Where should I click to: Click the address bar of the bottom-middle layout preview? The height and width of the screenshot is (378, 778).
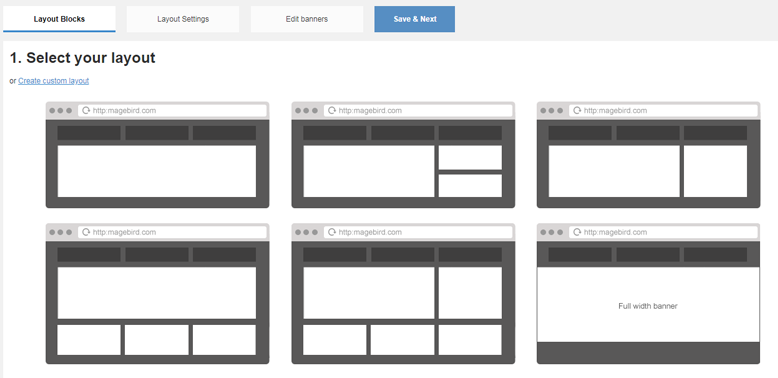[x=418, y=232]
